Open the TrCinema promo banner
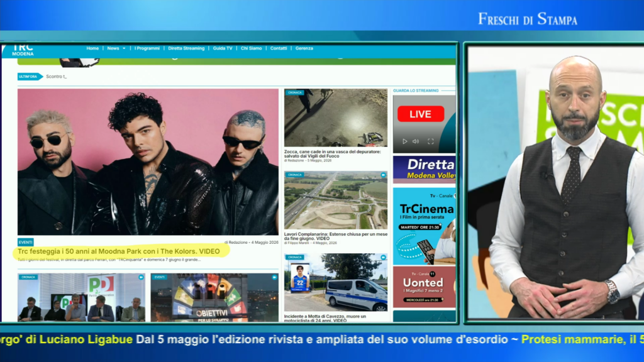 tap(425, 226)
